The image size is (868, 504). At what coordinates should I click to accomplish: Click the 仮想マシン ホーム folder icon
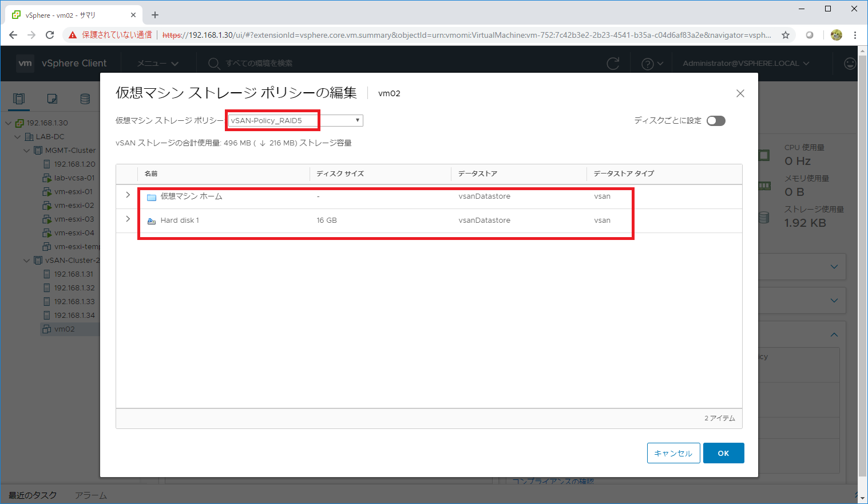click(x=152, y=197)
